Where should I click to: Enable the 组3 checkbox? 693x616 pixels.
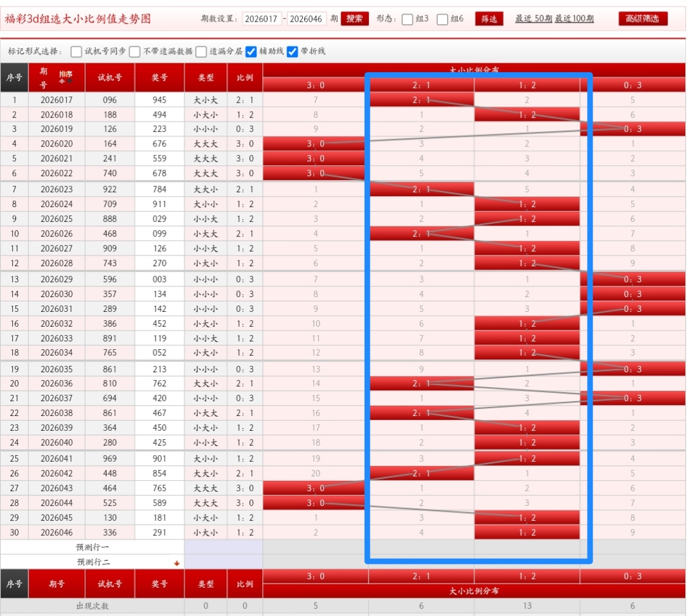pos(406,19)
